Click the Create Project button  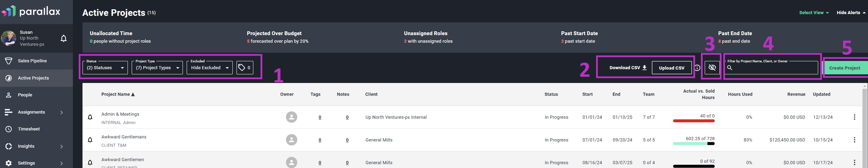coord(845,68)
